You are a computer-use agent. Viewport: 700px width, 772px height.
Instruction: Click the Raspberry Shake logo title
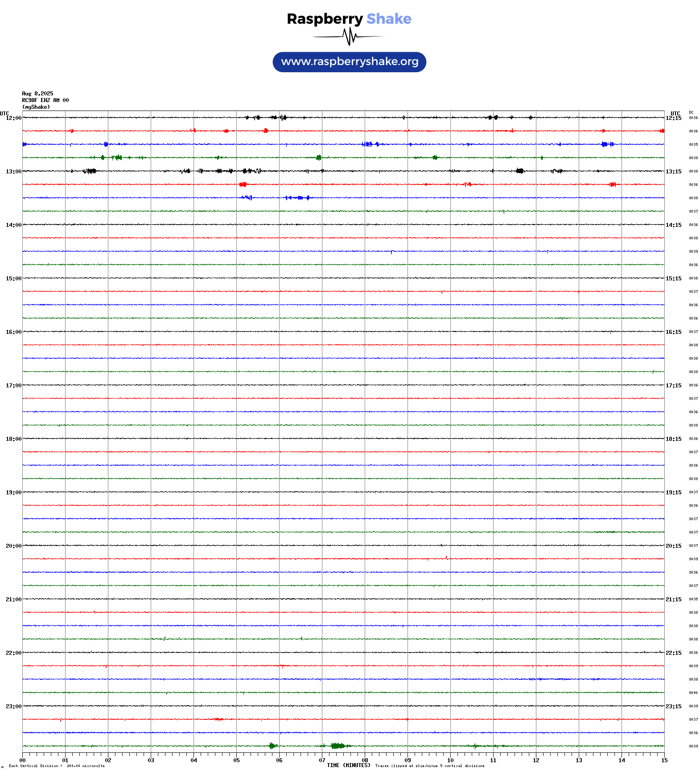click(x=349, y=19)
